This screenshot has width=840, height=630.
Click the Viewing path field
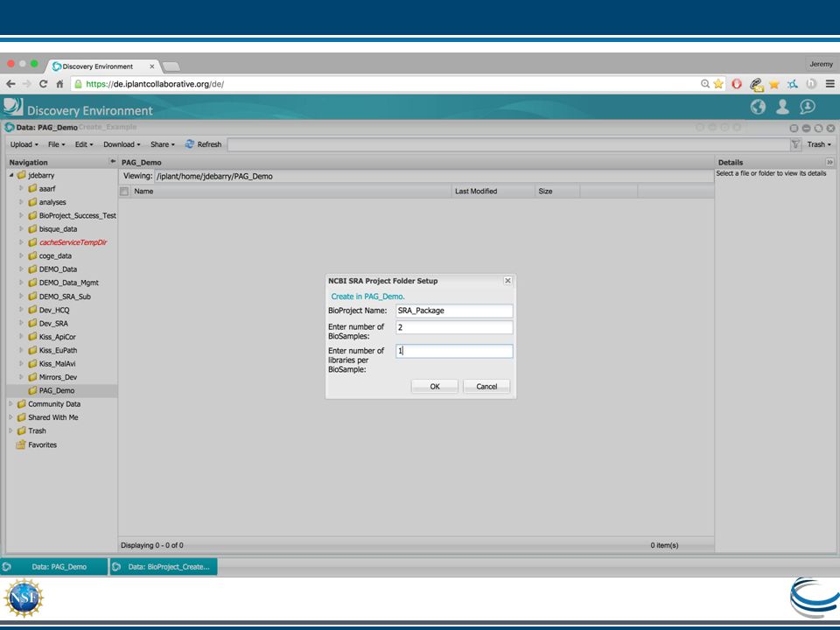(434, 176)
